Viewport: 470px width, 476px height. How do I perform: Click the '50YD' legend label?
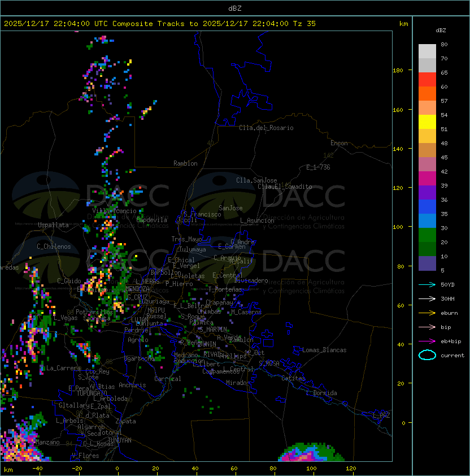coord(447,284)
